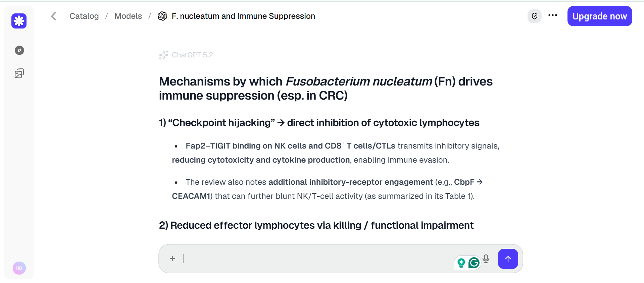Screen dimensions: 644x283
Task: Click the plus attachment button
Action: tap(172, 259)
